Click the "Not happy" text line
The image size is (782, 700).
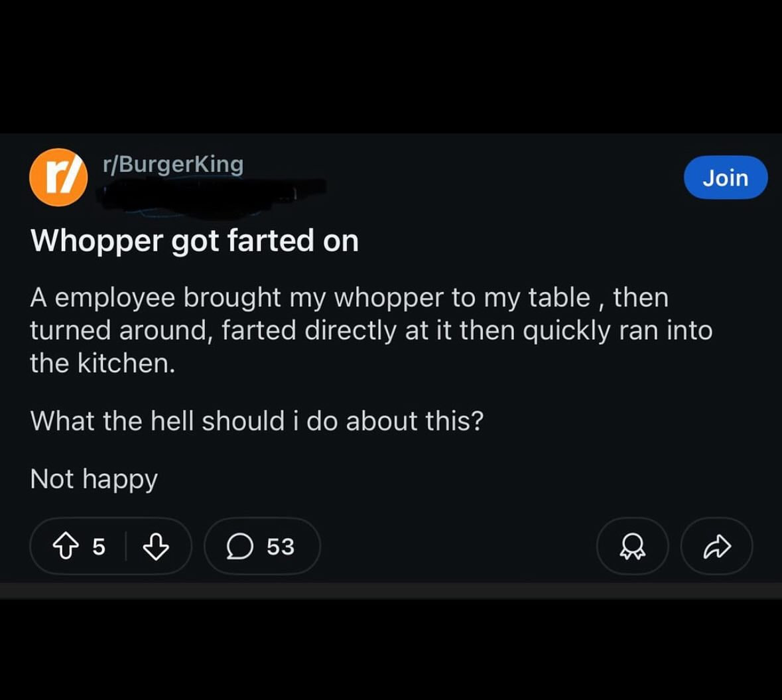pos(94,479)
